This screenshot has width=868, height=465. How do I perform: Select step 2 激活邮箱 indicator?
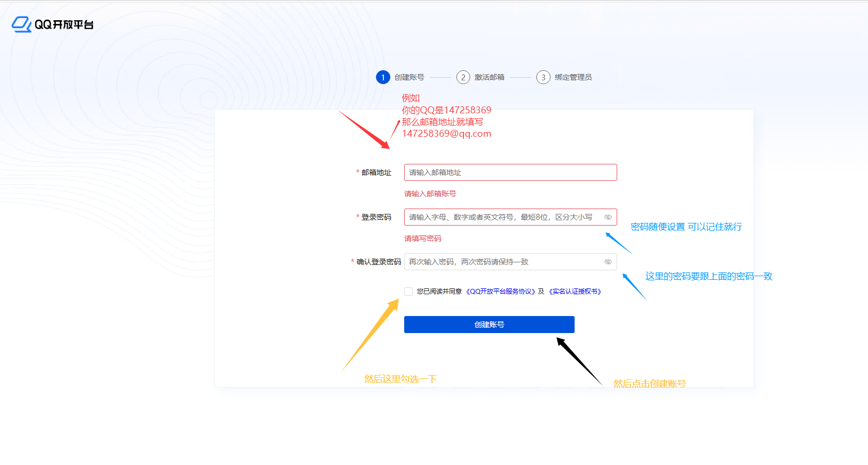[480, 77]
